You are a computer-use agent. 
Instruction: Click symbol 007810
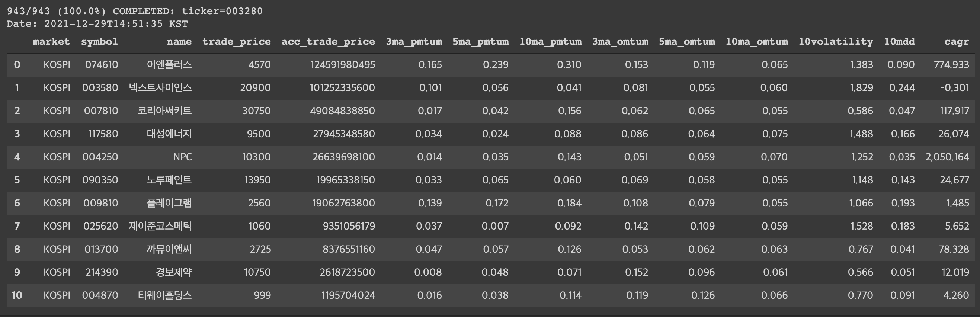(x=101, y=111)
